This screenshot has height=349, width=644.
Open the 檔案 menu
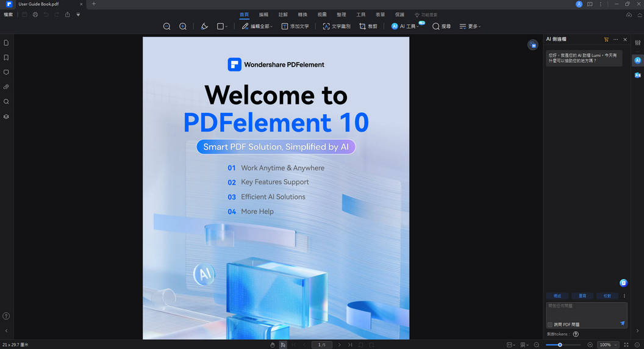[x=9, y=14]
